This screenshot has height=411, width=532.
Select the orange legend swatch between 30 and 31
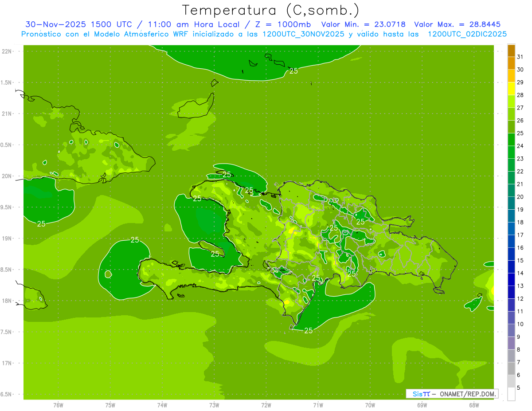pyautogui.click(x=511, y=63)
